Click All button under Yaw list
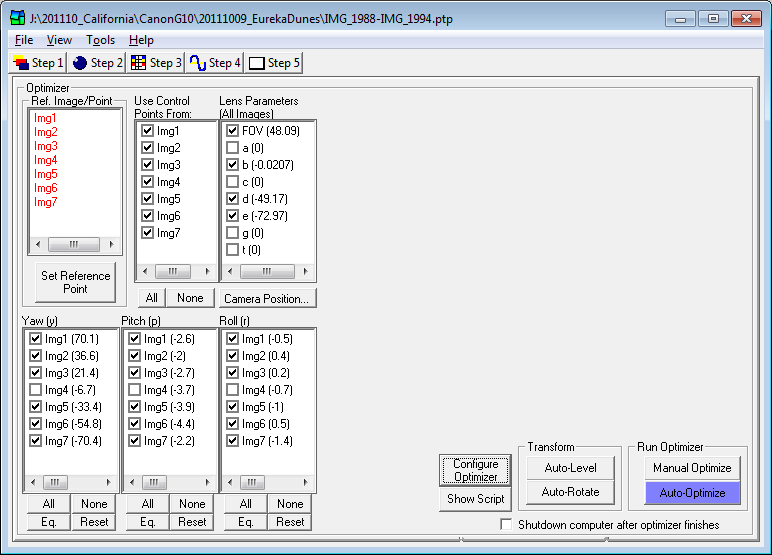Screen dimensions: 772x555 click(x=49, y=504)
